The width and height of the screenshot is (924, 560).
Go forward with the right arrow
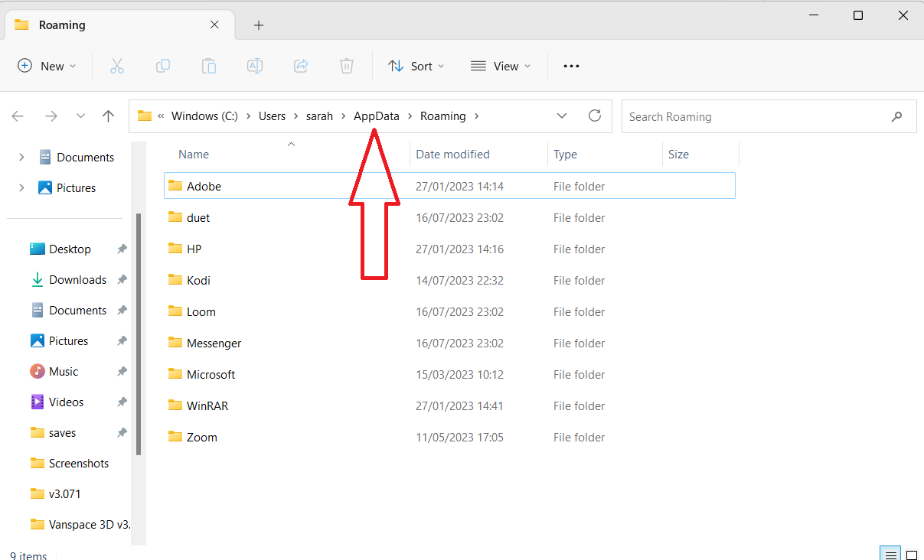[51, 116]
